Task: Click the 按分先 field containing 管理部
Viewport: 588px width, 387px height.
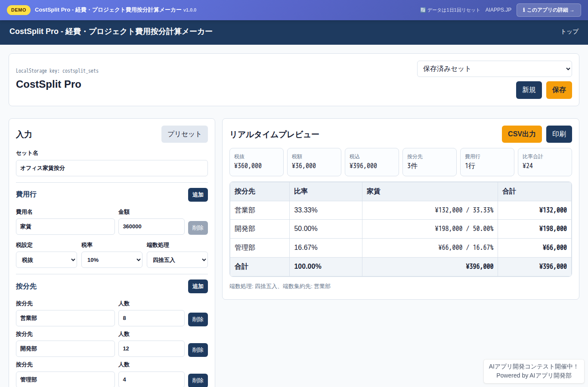Action: pyautogui.click(x=65, y=379)
